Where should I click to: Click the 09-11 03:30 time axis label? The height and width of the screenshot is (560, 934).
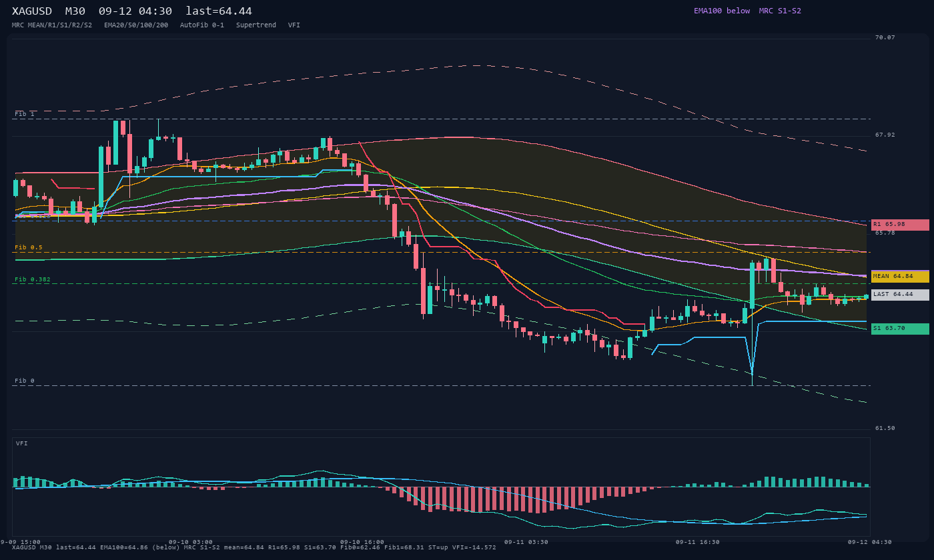point(526,542)
